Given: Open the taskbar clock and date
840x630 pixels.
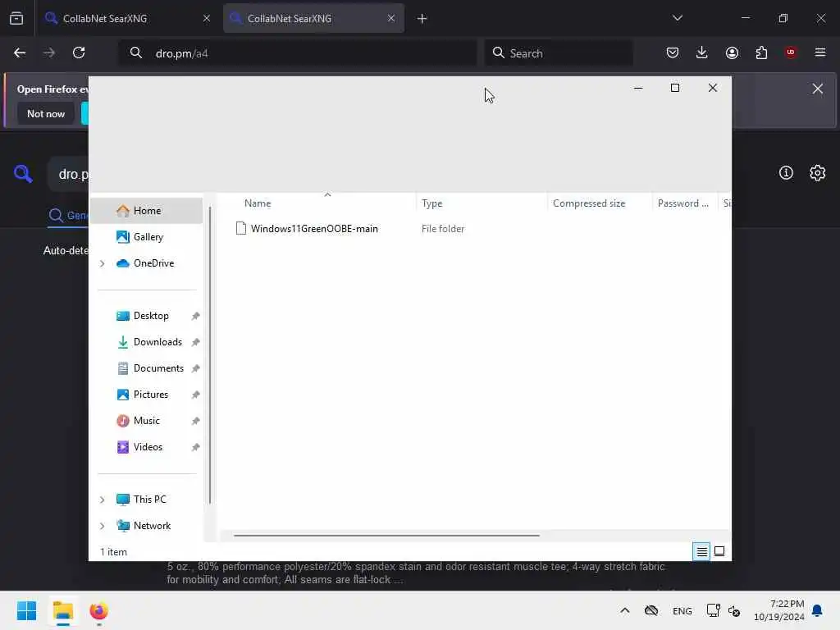Looking at the screenshot, I should coord(779,610).
